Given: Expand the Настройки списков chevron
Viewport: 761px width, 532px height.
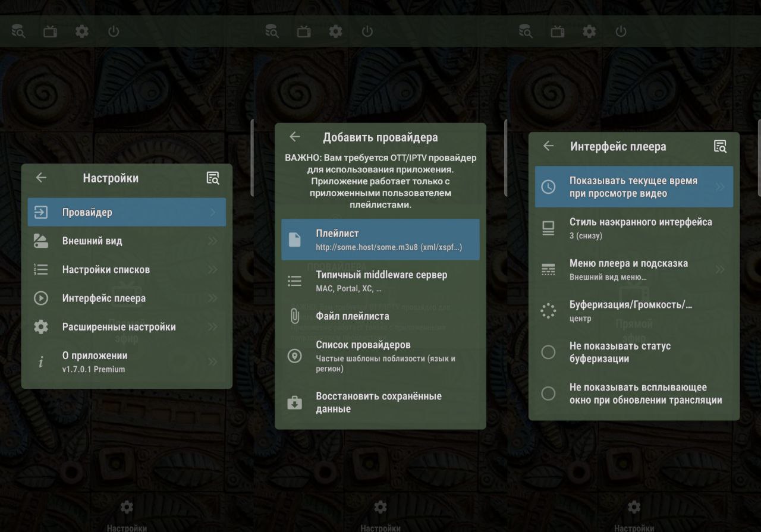Looking at the screenshot, I should click(x=213, y=269).
